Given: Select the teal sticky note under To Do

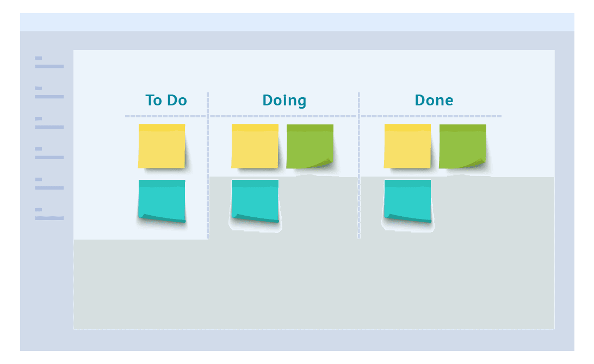Looking at the screenshot, I should click(162, 201).
